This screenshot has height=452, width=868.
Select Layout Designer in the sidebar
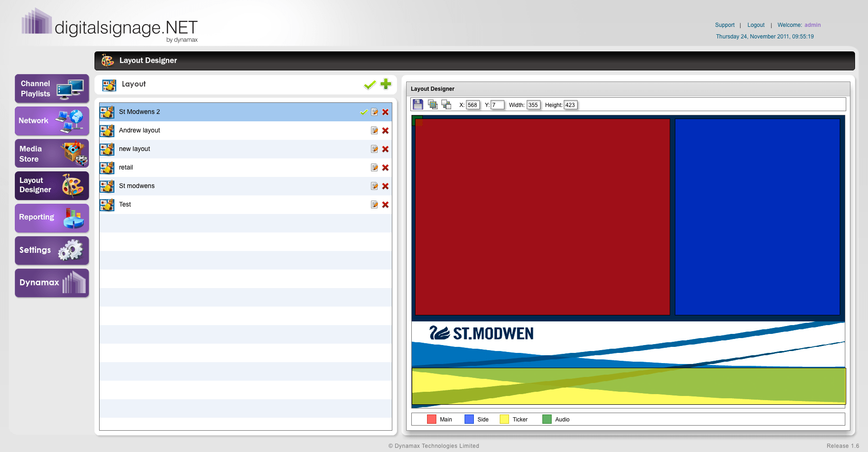point(52,186)
